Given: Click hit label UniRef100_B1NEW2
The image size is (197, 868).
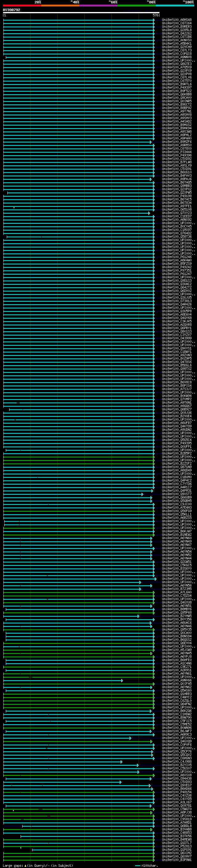Looking at the screenshot, I should click(177, 535).
